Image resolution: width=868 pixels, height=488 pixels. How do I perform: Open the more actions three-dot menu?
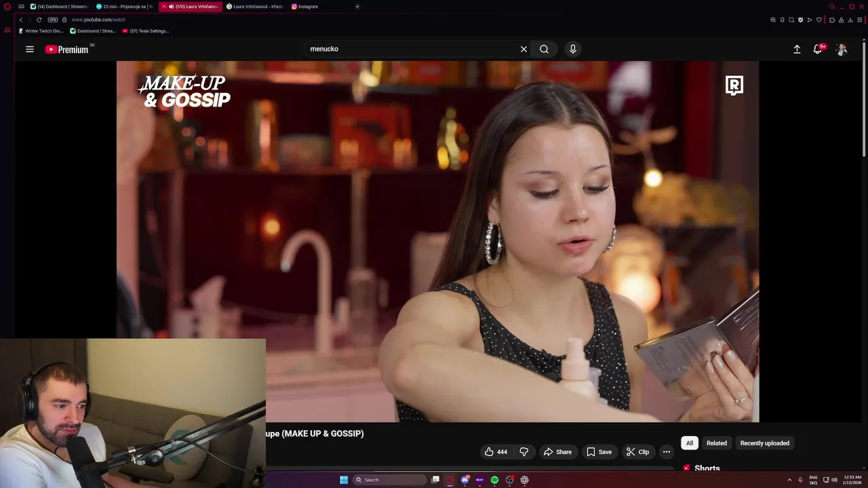pos(667,452)
